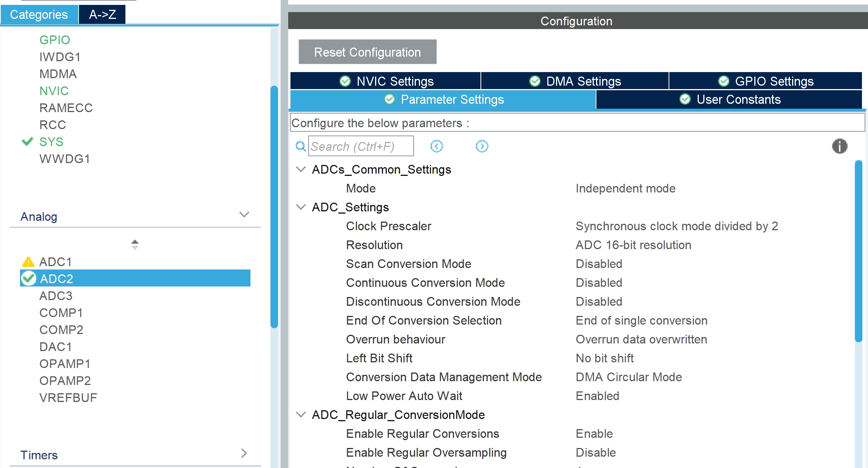Collapse the Analog category chevron
The width and height of the screenshot is (868, 468).
point(244,214)
